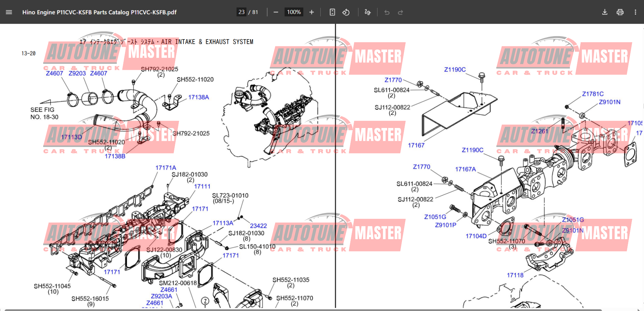Click the page number input field
Viewport: 644px width, 311px height.
point(241,12)
